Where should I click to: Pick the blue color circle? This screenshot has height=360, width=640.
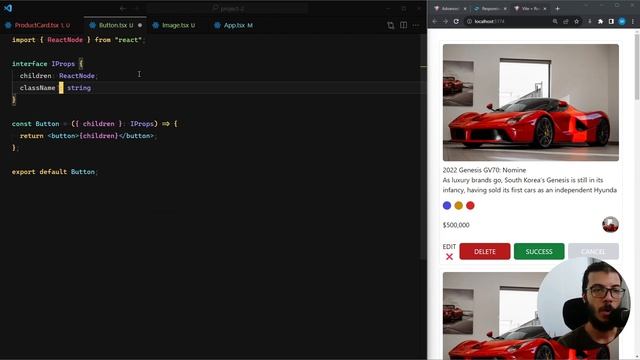coord(447,205)
